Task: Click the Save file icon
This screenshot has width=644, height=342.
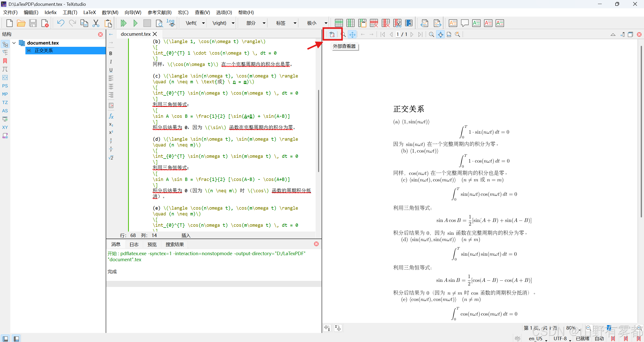Action: tap(33, 23)
